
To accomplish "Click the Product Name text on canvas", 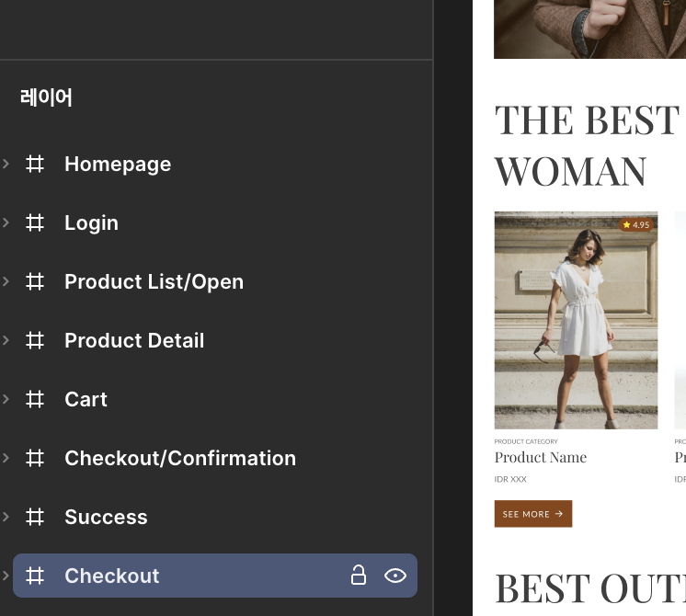I will tap(541, 457).
